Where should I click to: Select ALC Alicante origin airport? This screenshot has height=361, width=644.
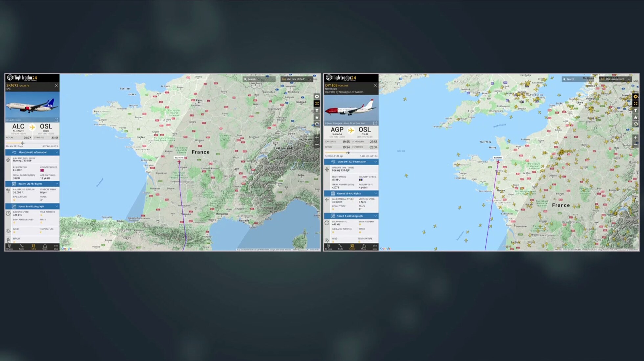pos(18,128)
